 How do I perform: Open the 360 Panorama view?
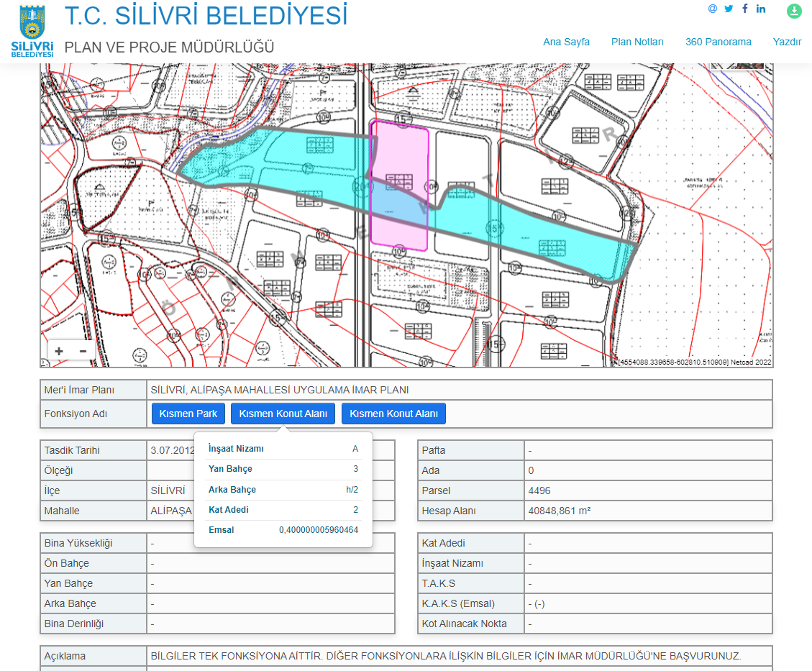click(718, 42)
